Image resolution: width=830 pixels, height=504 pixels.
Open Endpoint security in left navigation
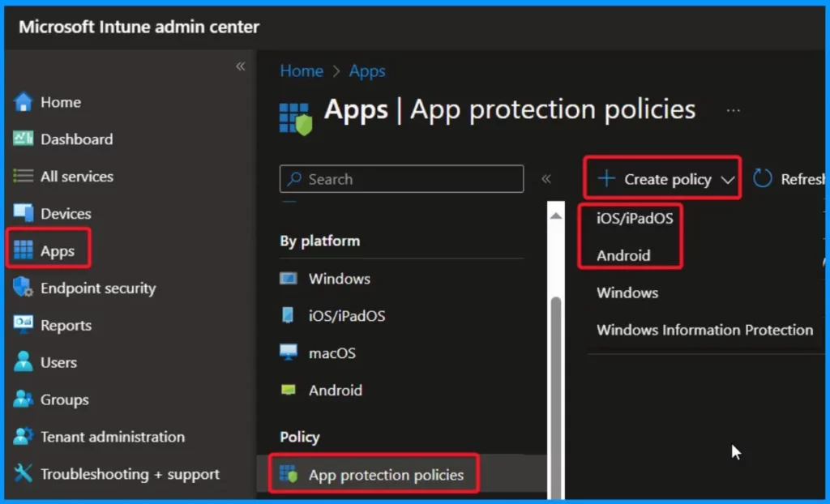[x=98, y=288]
